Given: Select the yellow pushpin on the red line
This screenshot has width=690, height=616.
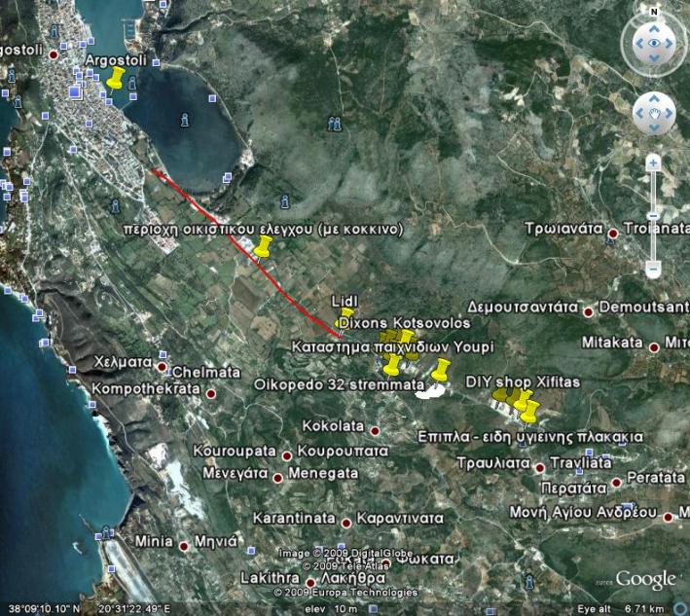Looking at the screenshot, I should [261, 246].
